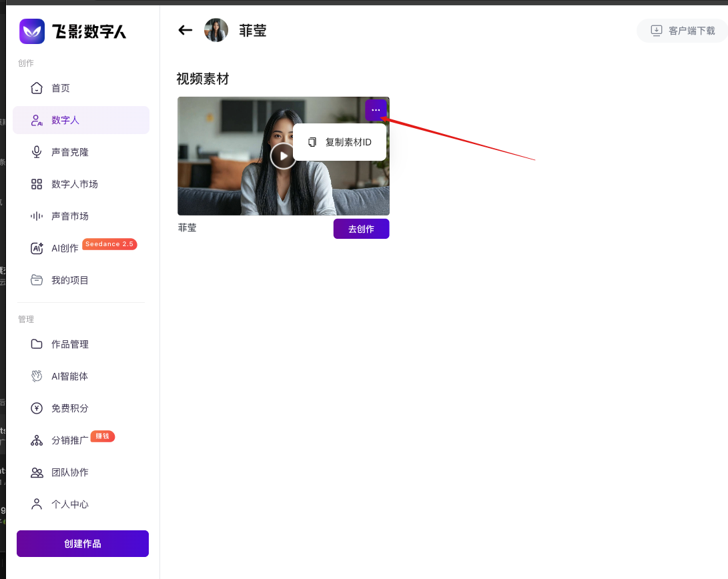Click the copy icon beside 复制素材ID
Image resolution: width=728 pixels, height=579 pixels.
pos(312,142)
